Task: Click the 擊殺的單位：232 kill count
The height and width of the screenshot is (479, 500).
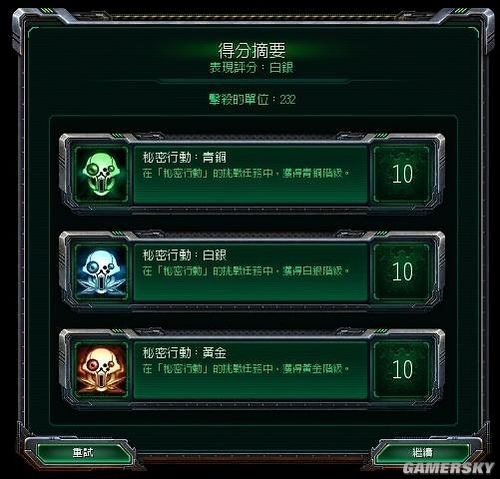Action: point(252,99)
